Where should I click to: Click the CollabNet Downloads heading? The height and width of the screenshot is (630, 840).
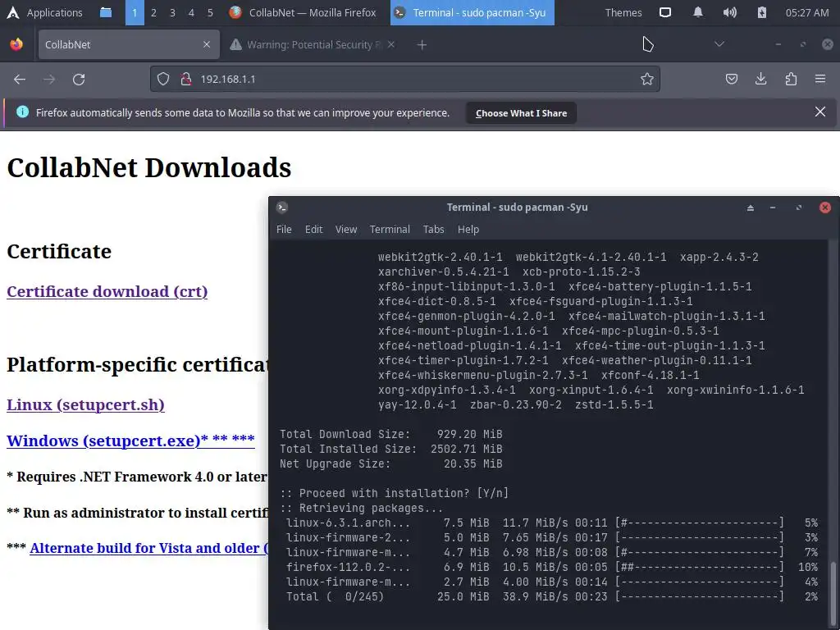149,167
